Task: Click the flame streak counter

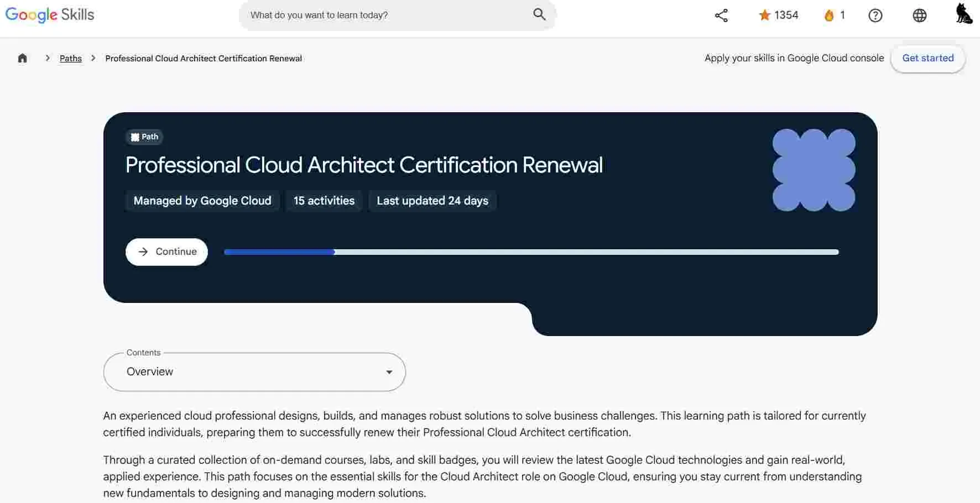Action: click(835, 15)
